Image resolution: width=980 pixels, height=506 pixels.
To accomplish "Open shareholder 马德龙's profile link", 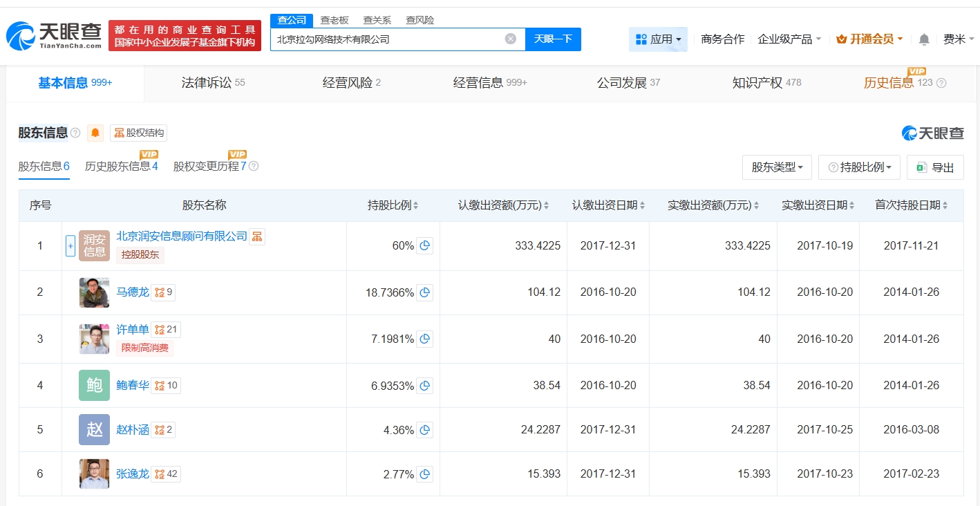I will pyautogui.click(x=133, y=292).
